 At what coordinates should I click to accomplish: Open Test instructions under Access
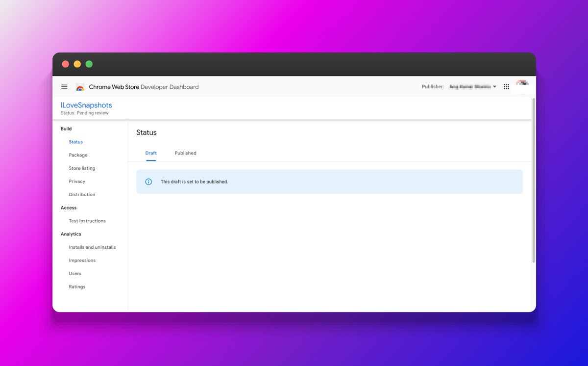tap(87, 221)
